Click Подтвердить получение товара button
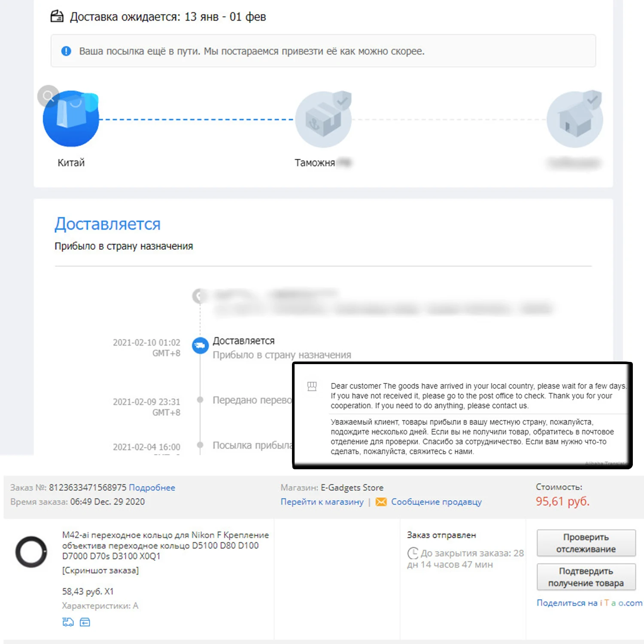The width and height of the screenshot is (644, 644). (586, 577)
